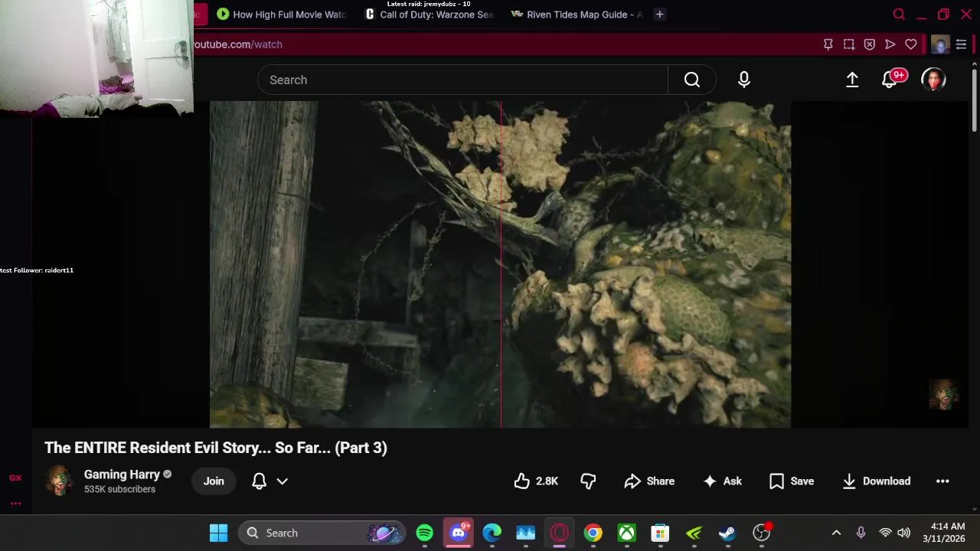Click the Opera send/flow arrow icon
The height and width of the screenshot is (551, 980).
click(890, 44)
